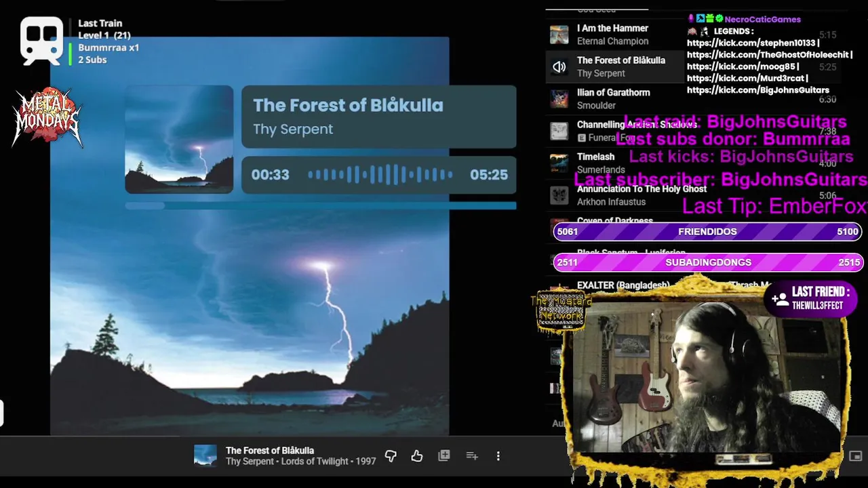Open Thy Serpent artist in the queue row
Screen dimensions: 868x488
(601, 73)
